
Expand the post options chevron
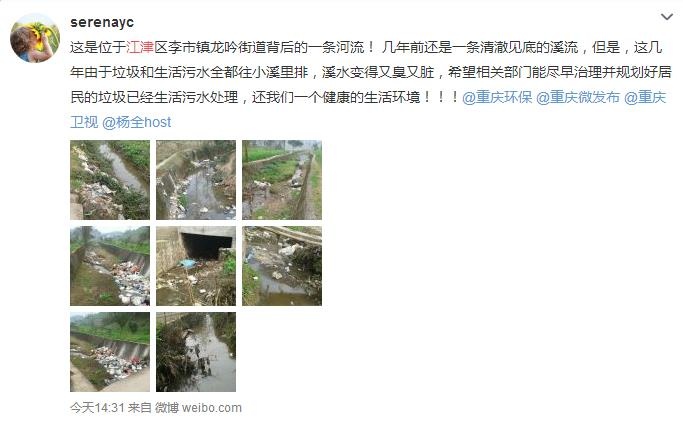(x=666, y=17)
